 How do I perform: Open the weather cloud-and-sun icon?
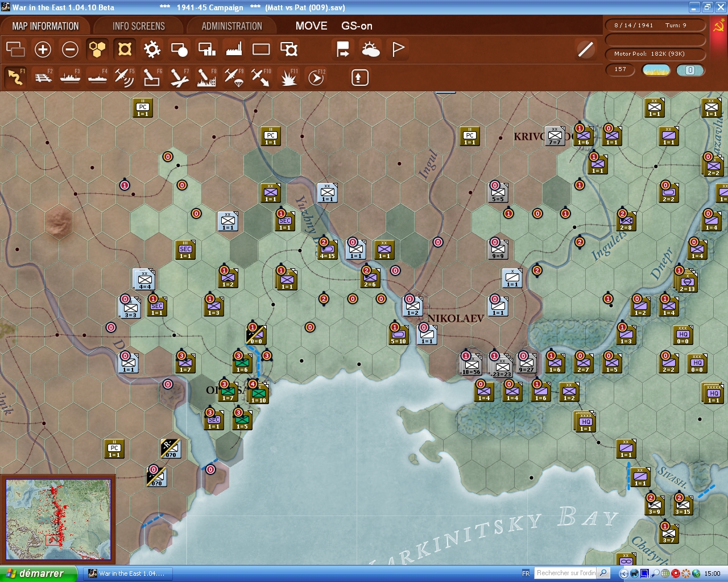(x=371, y=49)
